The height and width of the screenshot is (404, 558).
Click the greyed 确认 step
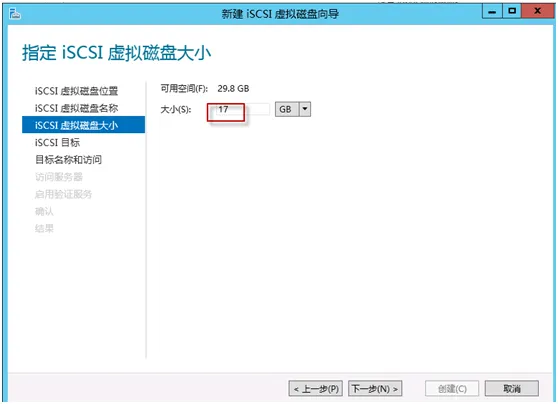(x=44, y=211)
